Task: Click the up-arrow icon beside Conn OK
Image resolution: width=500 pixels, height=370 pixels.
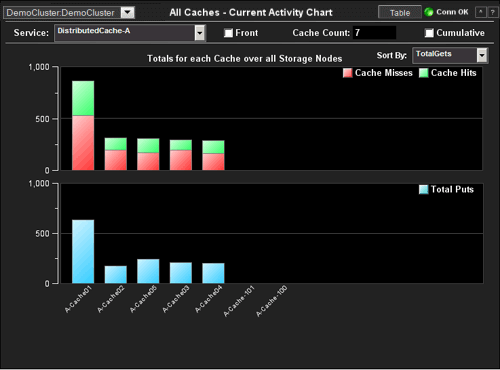Action: coord(480,12)
